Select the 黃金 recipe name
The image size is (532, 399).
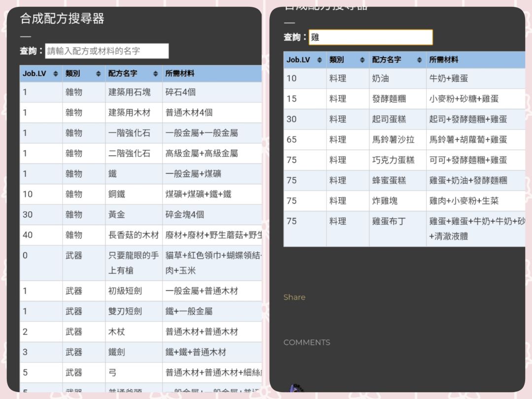(117, 214)
